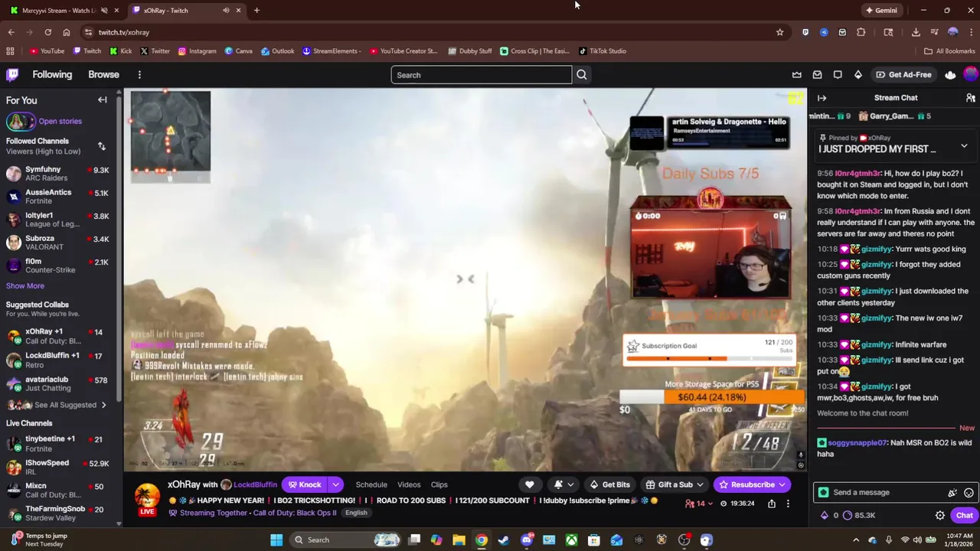The width and height of the screenshot is (980, 551).
Task: Click LockdBluffin collaborator name
Action: 255,484
